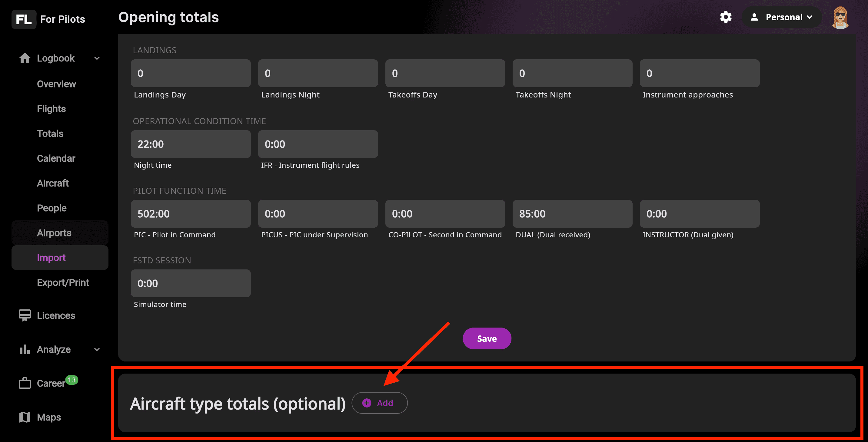868x442 pixels.
Task: Edit the PIC - Pilot in Command field
Action: [191, 214]
